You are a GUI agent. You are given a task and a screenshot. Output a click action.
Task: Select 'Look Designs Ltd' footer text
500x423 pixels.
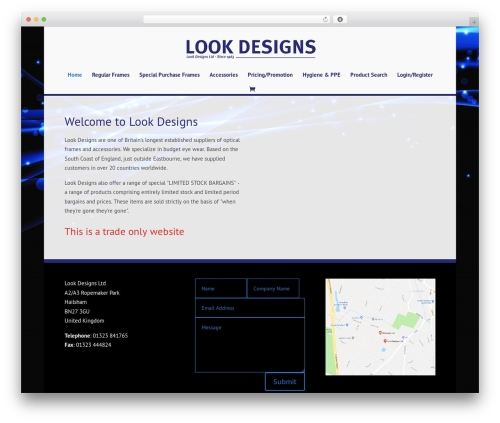coord(85,283)
